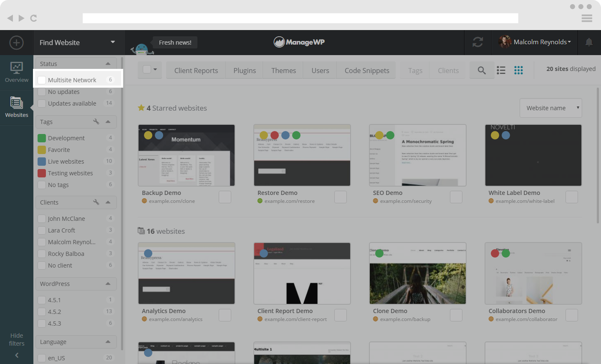The width and height of the screenshot is (601, 364).
Task: Collapse the WordPress filter section
Action: coord(108,284)
